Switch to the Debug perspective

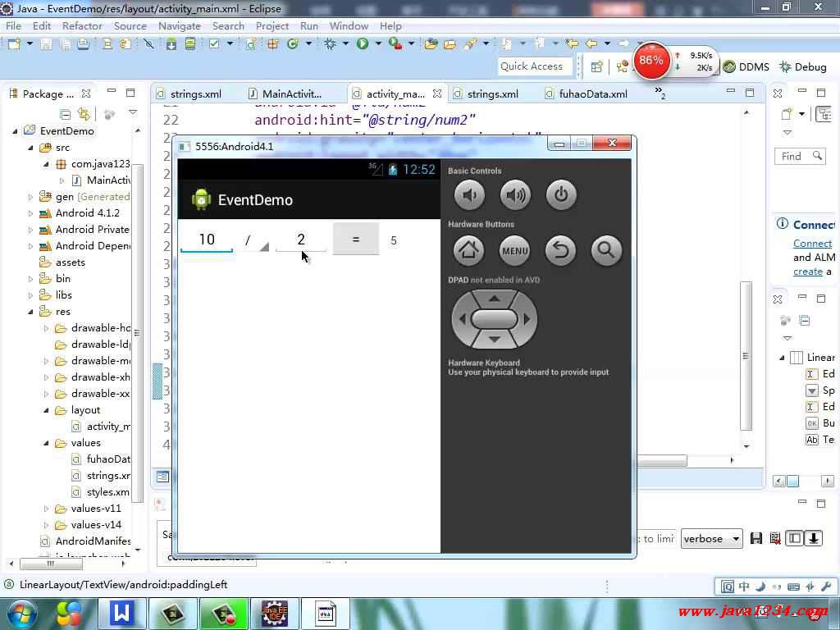(x=803, y=67)
